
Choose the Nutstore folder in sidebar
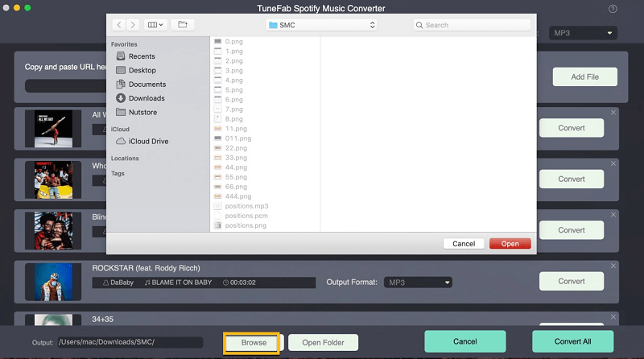[x=143, y=112]
